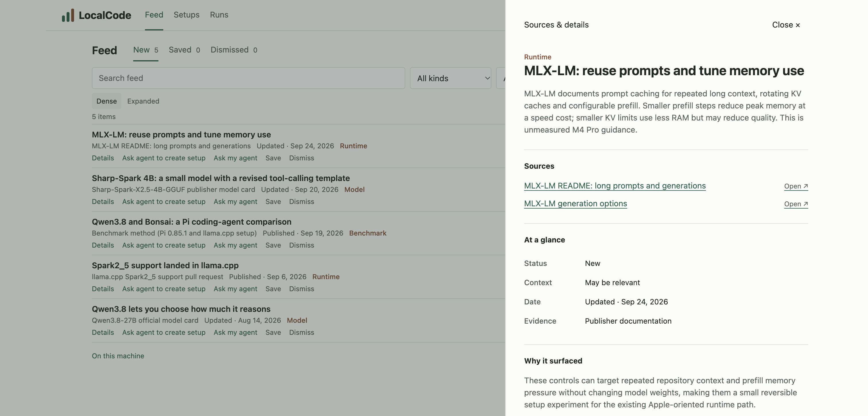The height and width of the screenshot is (416, 868).
Task: Toggle Expanded view mode
Action: [x=143, y=101]
